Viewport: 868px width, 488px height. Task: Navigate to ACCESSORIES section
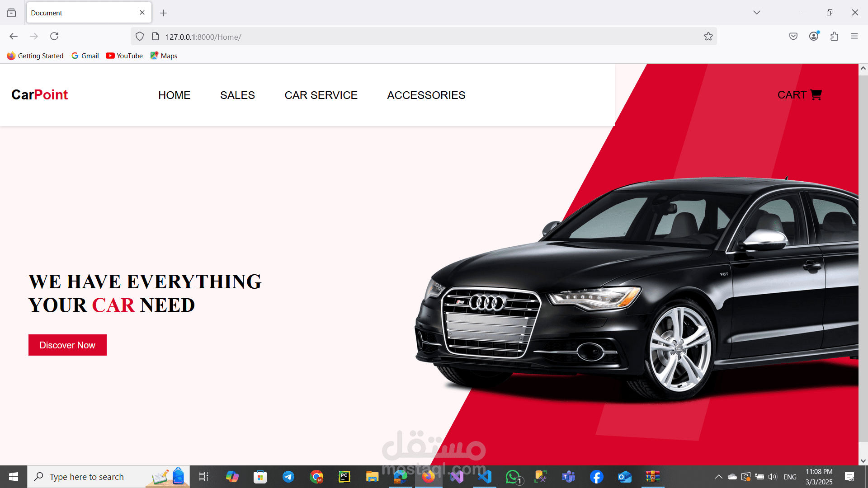[x=426, y=95]
